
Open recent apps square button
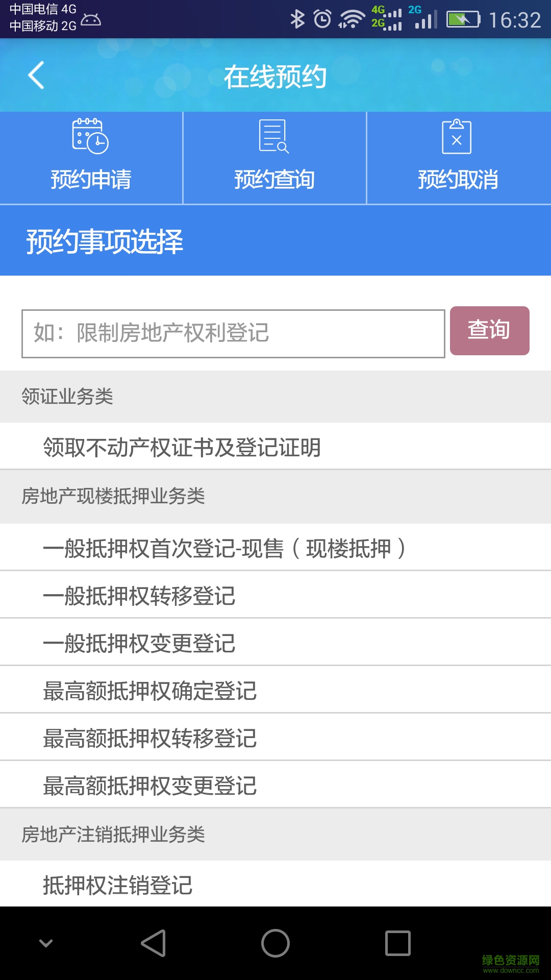[397, 943]
